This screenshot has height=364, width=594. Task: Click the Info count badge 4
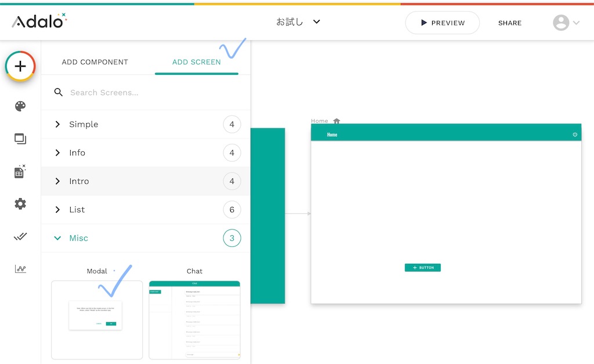pos(232,152)
